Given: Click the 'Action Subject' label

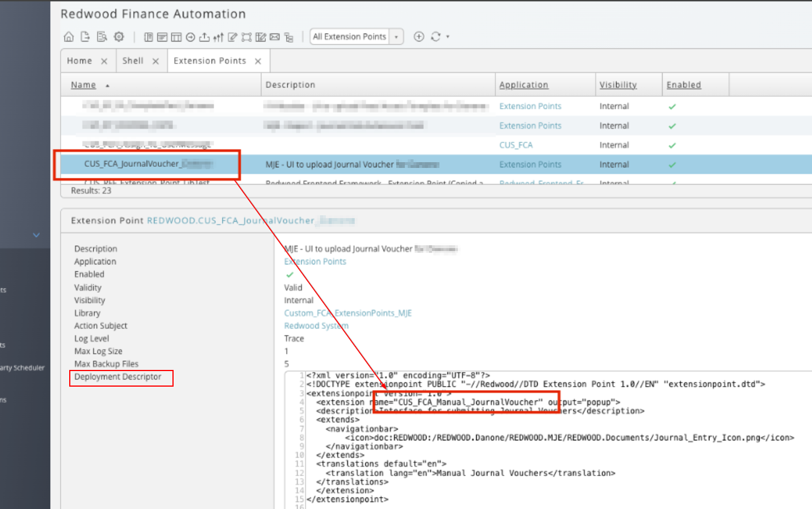Looking at the screenshot, I should click(101, 325).
